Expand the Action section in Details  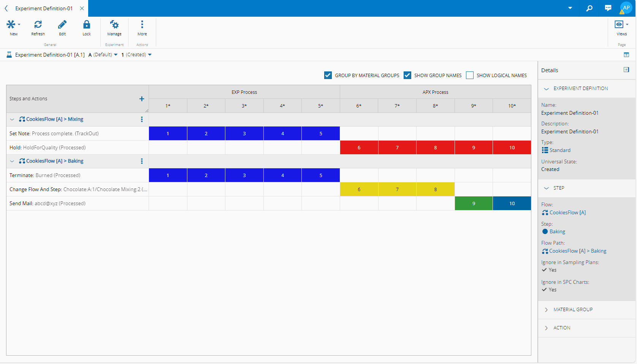[x=562, y=328]
